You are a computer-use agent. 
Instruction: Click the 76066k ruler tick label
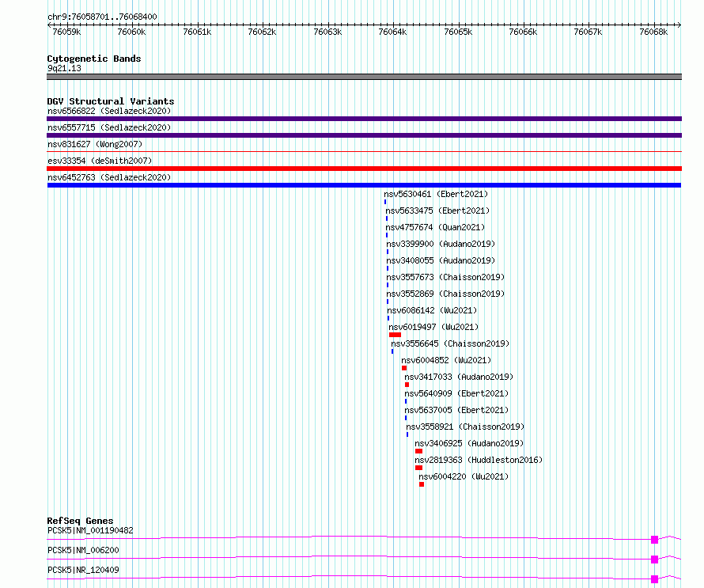(x=523, y=32)
